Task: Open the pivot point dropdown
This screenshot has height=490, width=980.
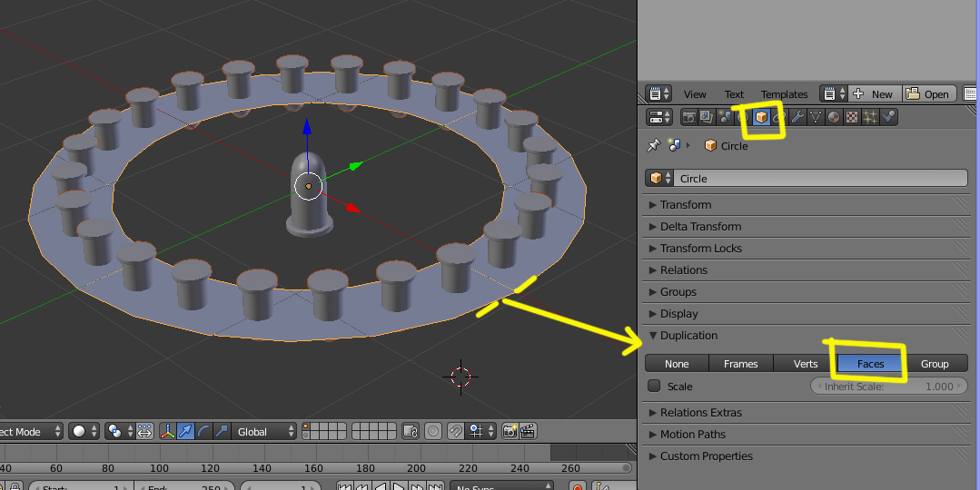Action: click(x=119, y=431)
